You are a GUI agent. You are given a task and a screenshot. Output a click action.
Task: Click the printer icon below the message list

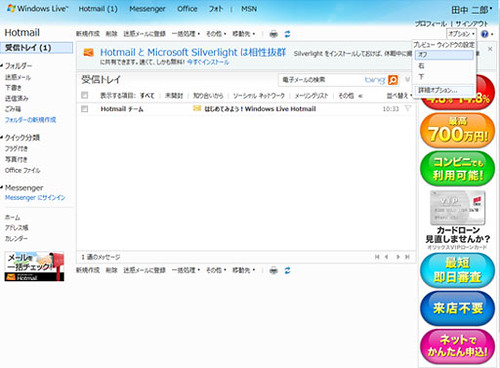coord(273,270)
